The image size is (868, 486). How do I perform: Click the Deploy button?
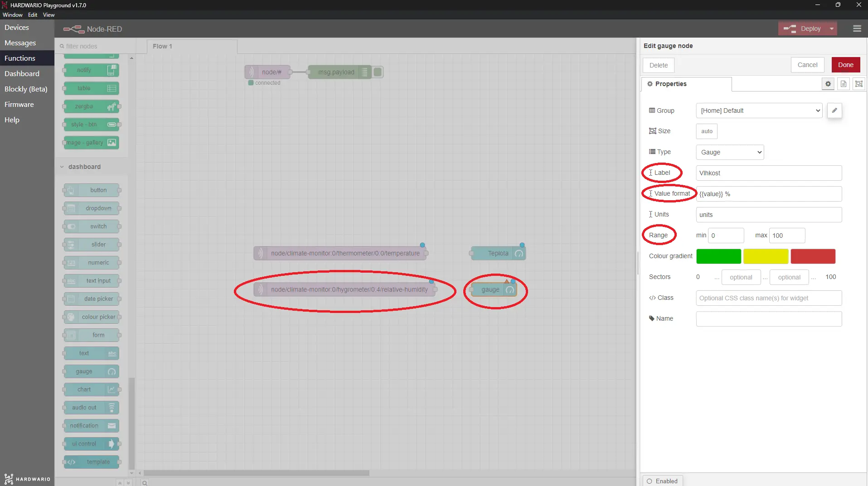803,29
